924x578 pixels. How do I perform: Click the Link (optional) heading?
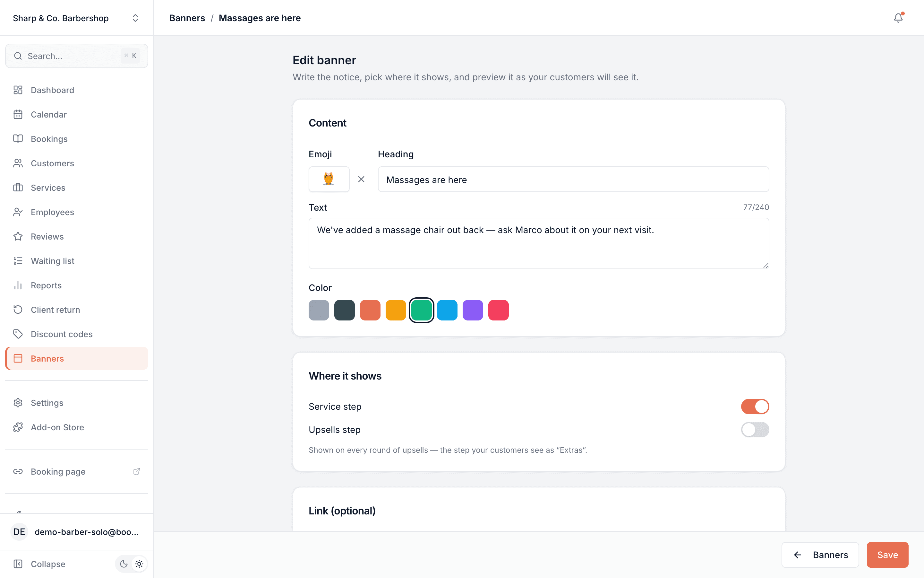pos(342,511)
